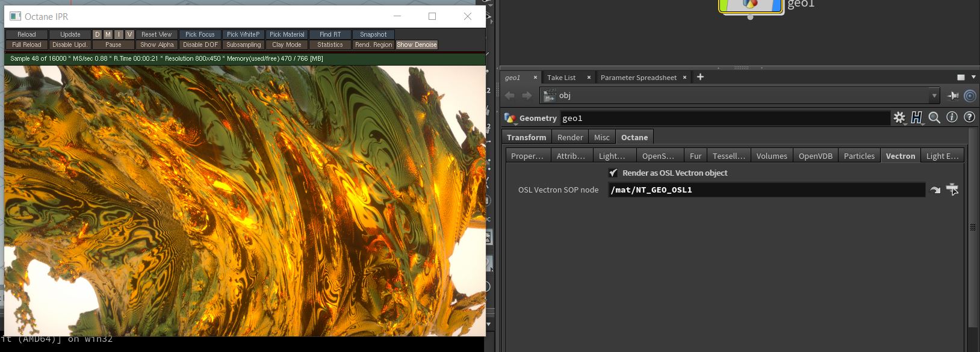Viewport: 980px width, 352px height.
Task: Toggle the I render mode button
Action: click(119, 34)
